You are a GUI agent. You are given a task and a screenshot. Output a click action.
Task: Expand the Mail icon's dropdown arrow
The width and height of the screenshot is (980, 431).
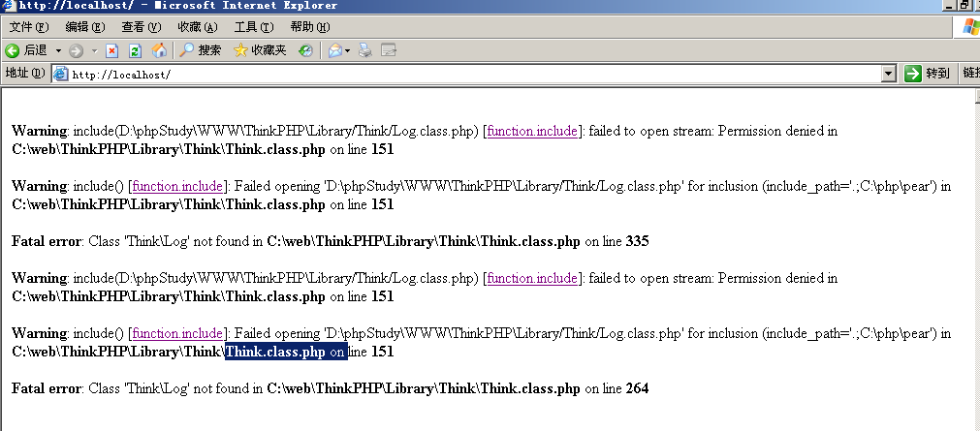347,50
